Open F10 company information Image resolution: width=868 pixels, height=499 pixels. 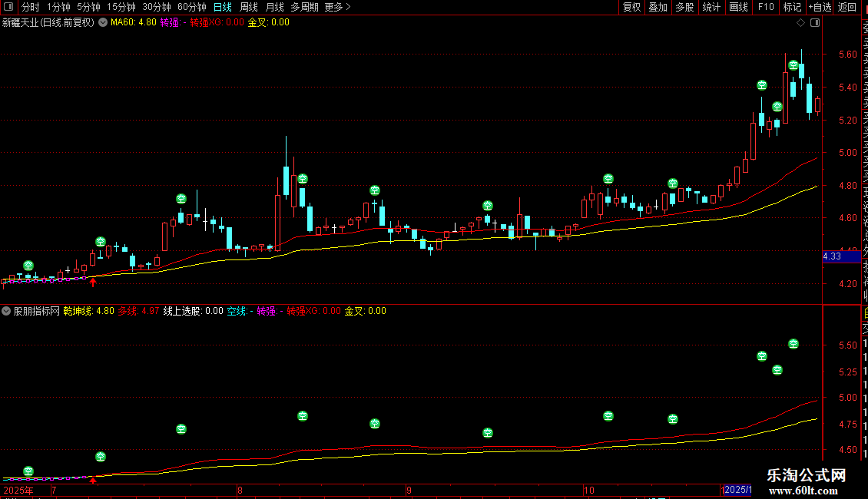tap(766, 7)
